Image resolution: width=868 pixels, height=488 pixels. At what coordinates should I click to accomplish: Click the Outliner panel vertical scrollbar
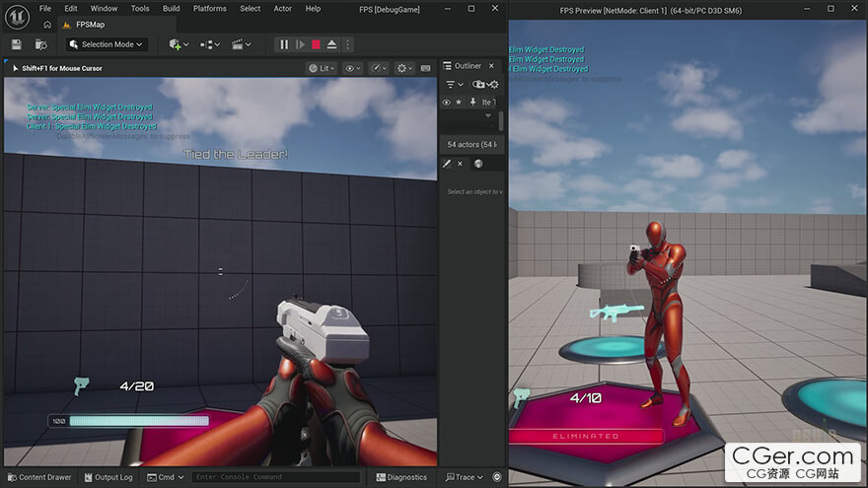click(501, 121)
